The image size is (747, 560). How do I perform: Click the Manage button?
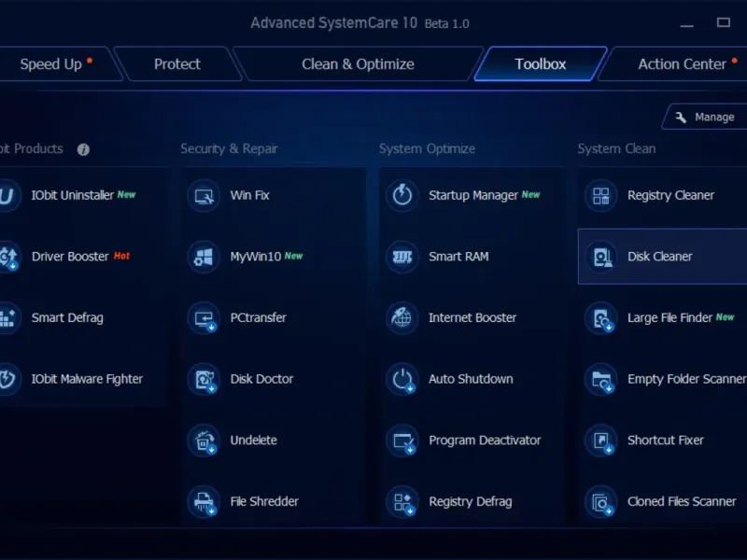705,117
